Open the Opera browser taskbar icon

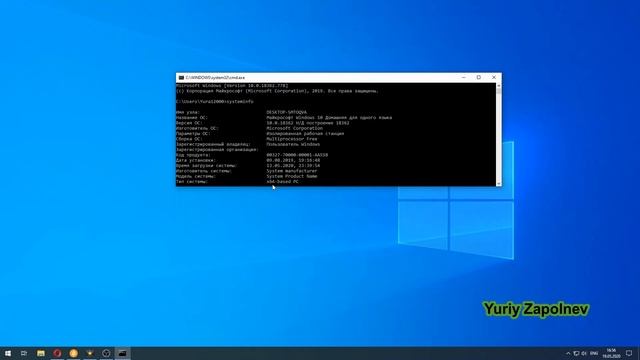(x=57, y=353)
